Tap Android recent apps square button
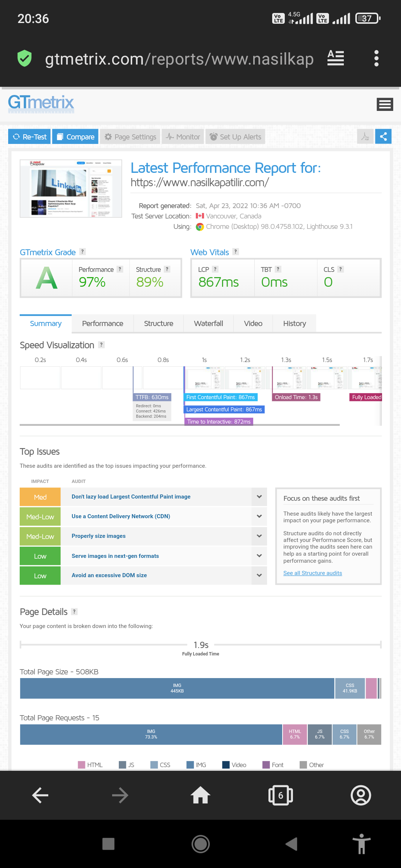The width and height of the screenshot is (401, 868). [108, 844]
